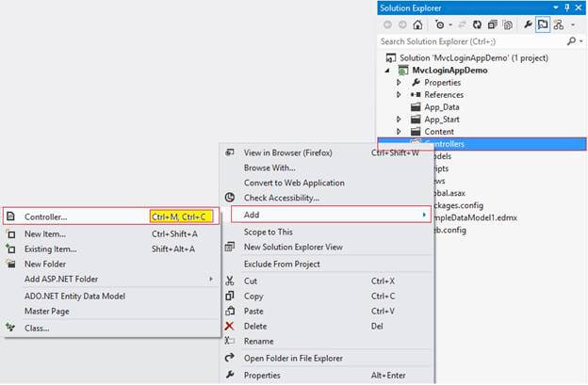Open the Add submenu

point(331,215)
